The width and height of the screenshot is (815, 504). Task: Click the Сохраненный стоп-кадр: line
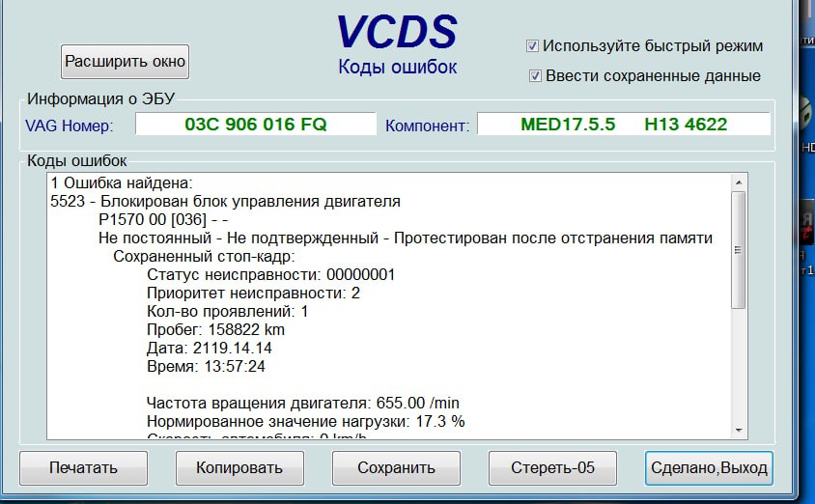(x=204, y=257)
